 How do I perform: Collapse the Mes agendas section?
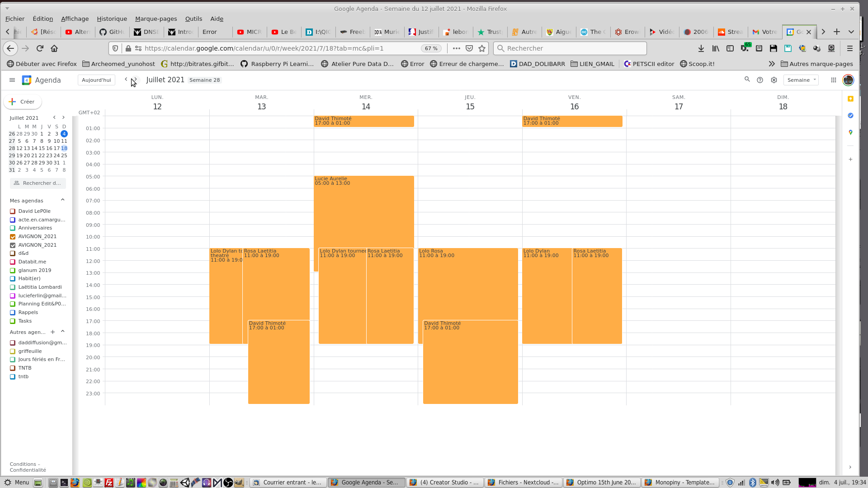pos(63,200)
